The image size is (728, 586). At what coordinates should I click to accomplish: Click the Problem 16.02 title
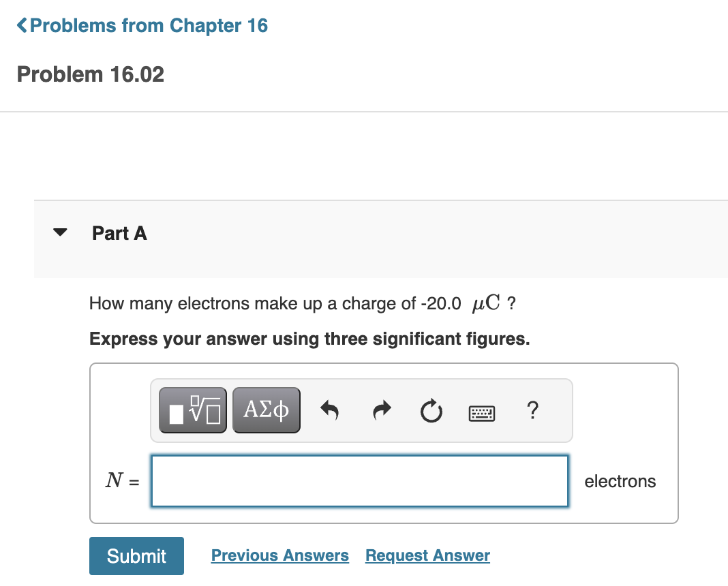[90, 74]
